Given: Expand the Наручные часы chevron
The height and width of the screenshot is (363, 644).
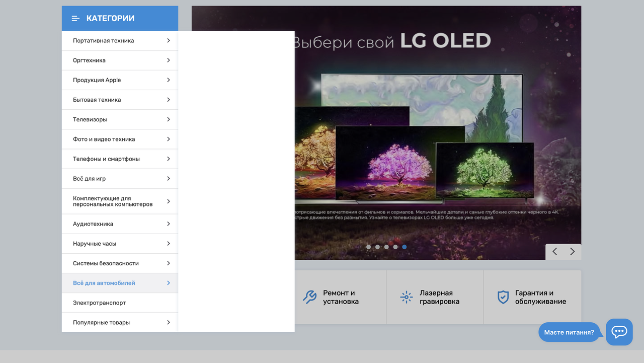Looking at the screenshot, I should point(169,243).
